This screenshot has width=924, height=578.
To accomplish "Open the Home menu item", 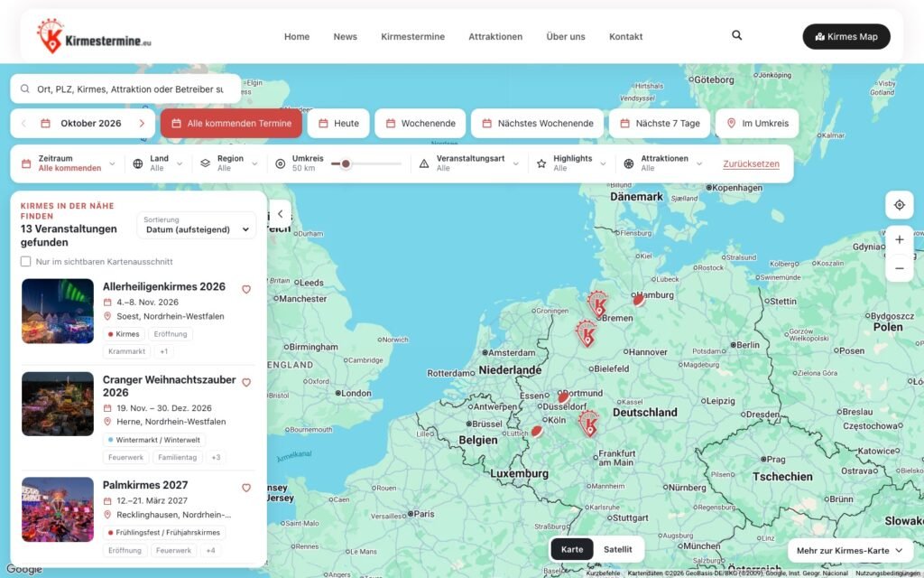I will click(296, 36).
